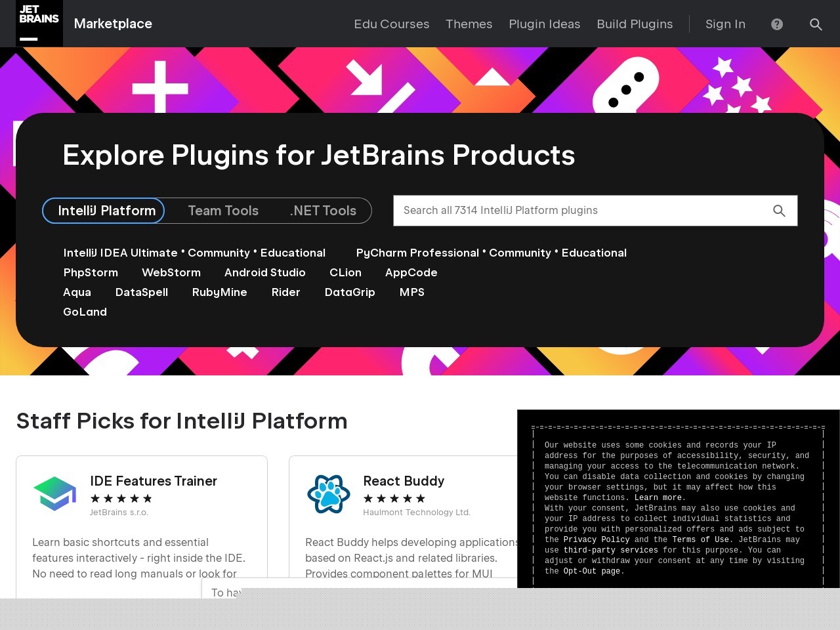Click JetBrains s.r.o. vendor name

pos(119,513)
